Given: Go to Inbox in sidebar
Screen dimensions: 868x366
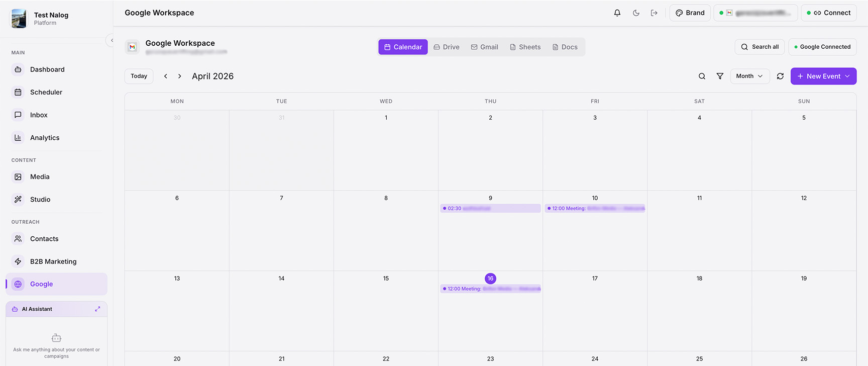Looking at the screenshot, I should 56,115.
